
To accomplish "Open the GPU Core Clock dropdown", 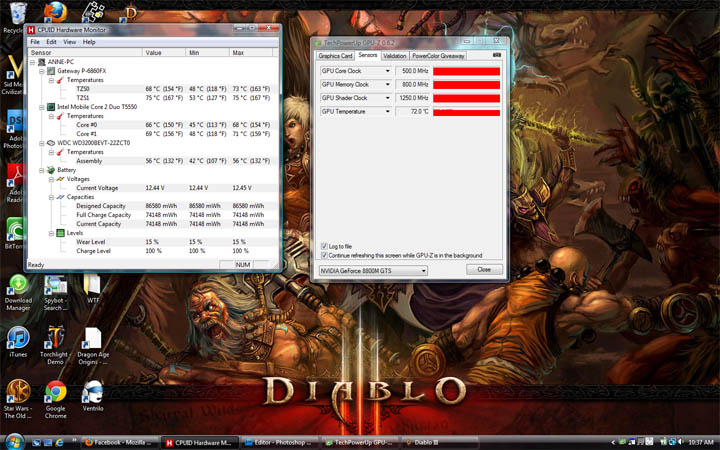I will coord(388,71).
